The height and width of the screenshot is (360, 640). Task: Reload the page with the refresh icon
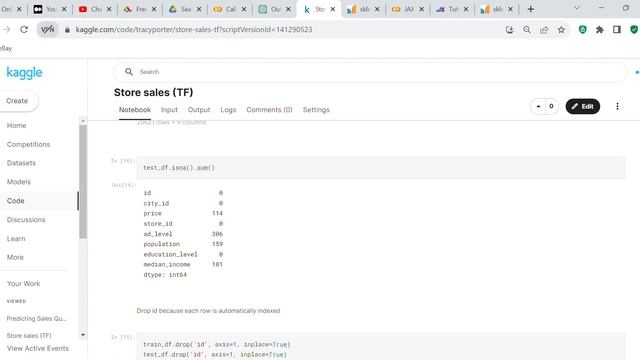(x=24, y=29)
